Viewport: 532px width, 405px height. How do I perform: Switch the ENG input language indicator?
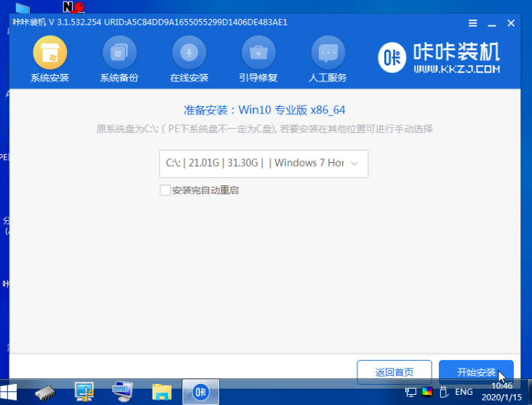tap(464, 392)
